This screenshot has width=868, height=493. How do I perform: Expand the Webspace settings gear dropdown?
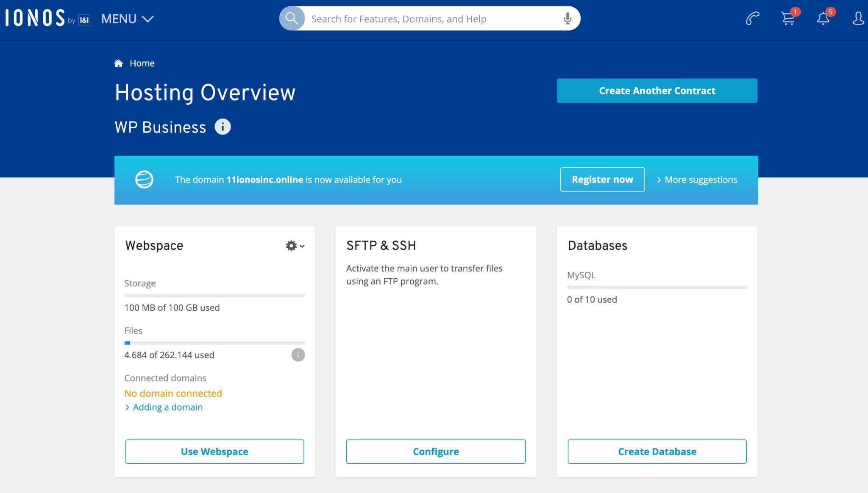[x=295, y=246]
